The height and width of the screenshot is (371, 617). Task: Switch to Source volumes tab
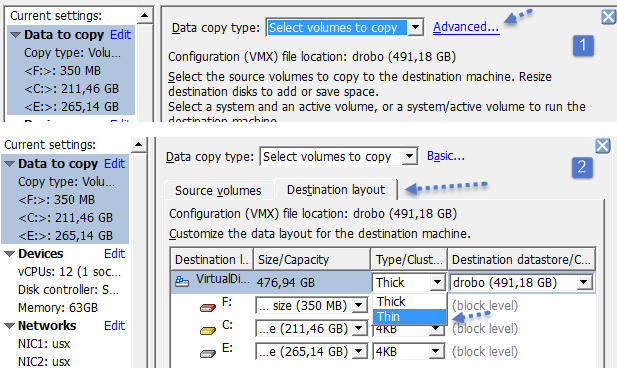[x=218, y=190]
